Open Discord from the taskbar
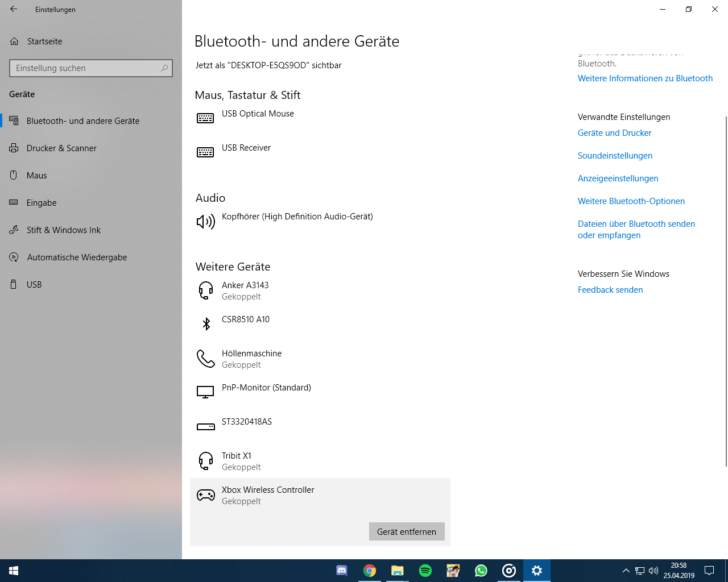 pos(342,571)
